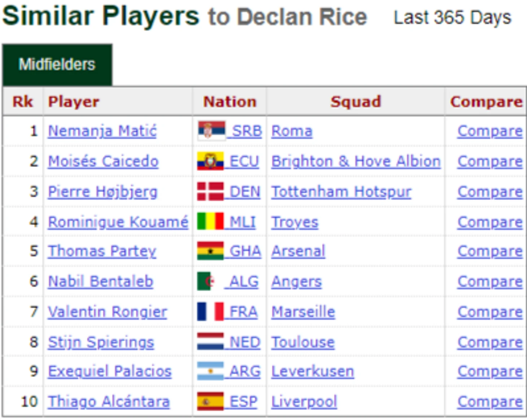Open Tottenham Hotspur squad link
This screenshot has width=527, height=420.
coord(341,192)
